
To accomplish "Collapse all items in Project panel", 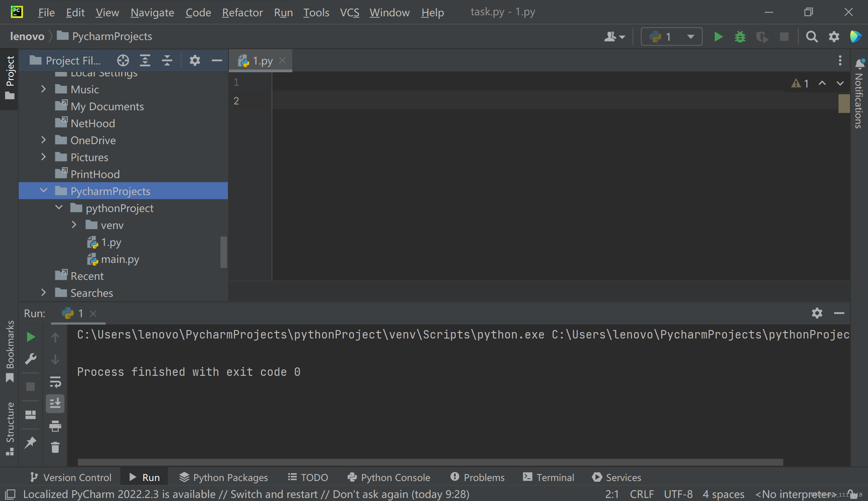I will click(x=167, y=61).
